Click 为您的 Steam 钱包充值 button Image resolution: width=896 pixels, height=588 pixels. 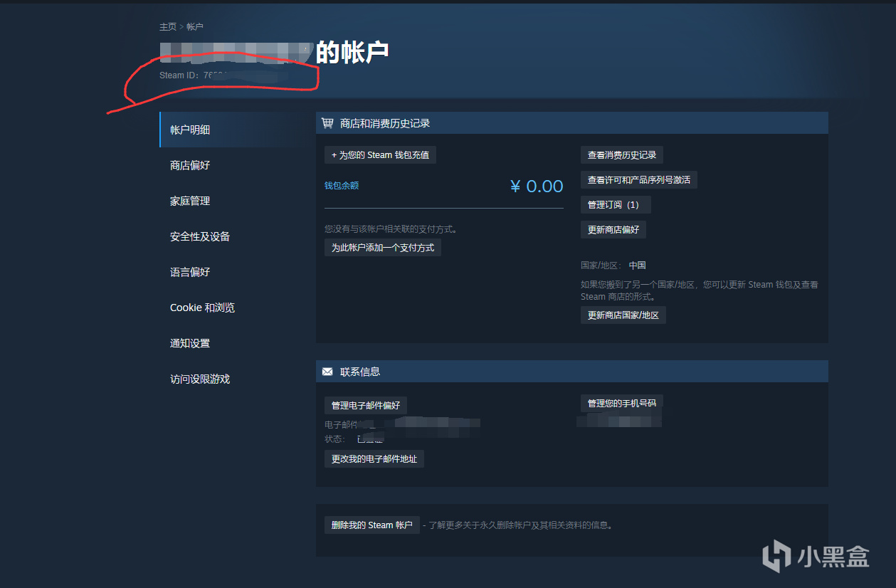tap(380, 154)
